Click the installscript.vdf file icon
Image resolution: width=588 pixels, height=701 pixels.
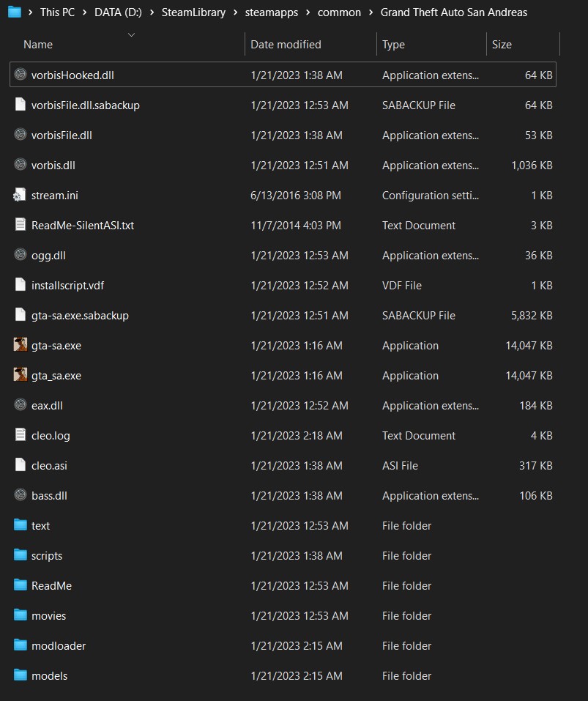pos(20,284)
